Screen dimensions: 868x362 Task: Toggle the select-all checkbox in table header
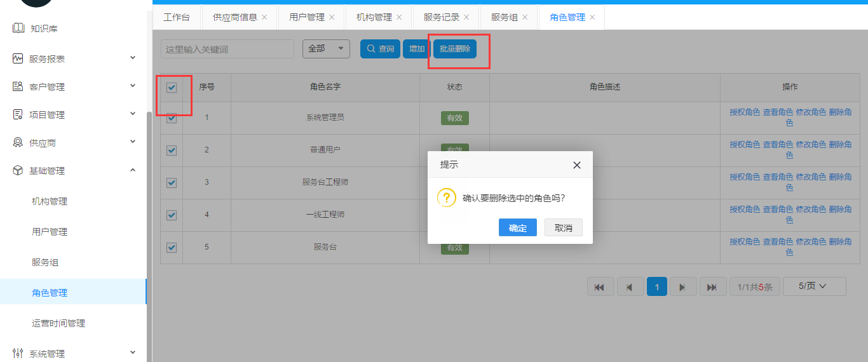(x=172, y=88)
